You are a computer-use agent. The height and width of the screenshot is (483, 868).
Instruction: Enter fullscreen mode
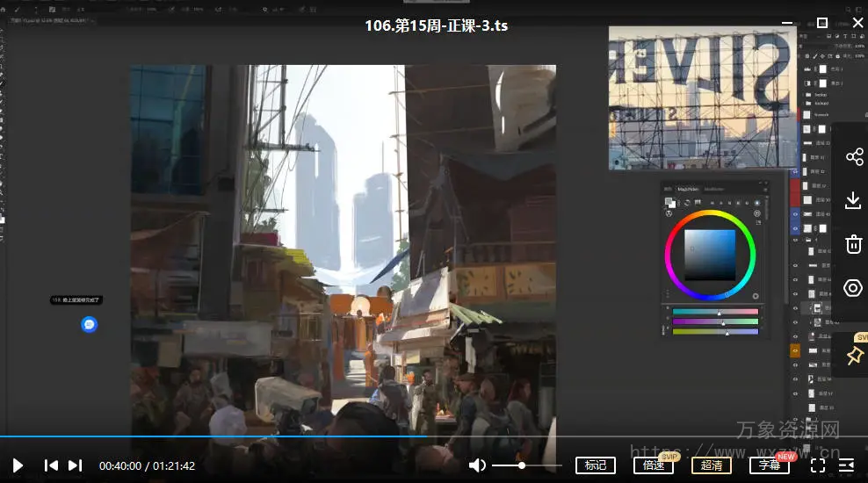tap(818, 465)
